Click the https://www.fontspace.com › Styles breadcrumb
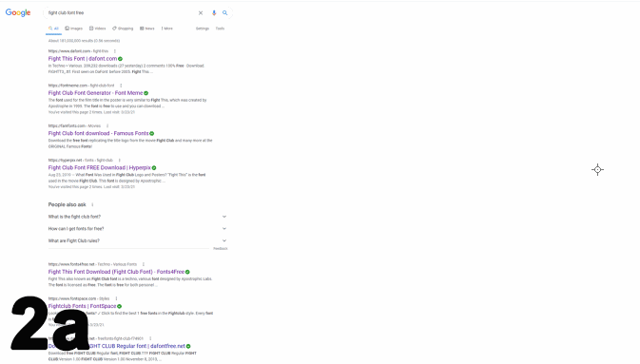The width and height of the screenshot is (640, 364). coord(79,298)
